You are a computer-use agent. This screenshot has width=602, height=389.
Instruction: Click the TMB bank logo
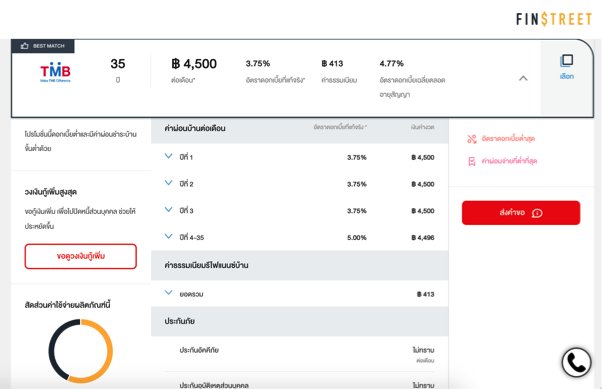click(x=55, y=72)
